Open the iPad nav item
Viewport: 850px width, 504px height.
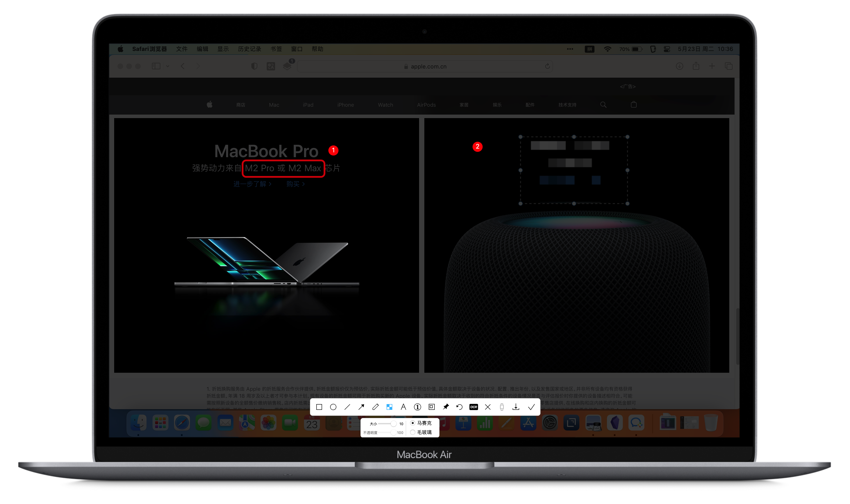(x=308, y=105)
